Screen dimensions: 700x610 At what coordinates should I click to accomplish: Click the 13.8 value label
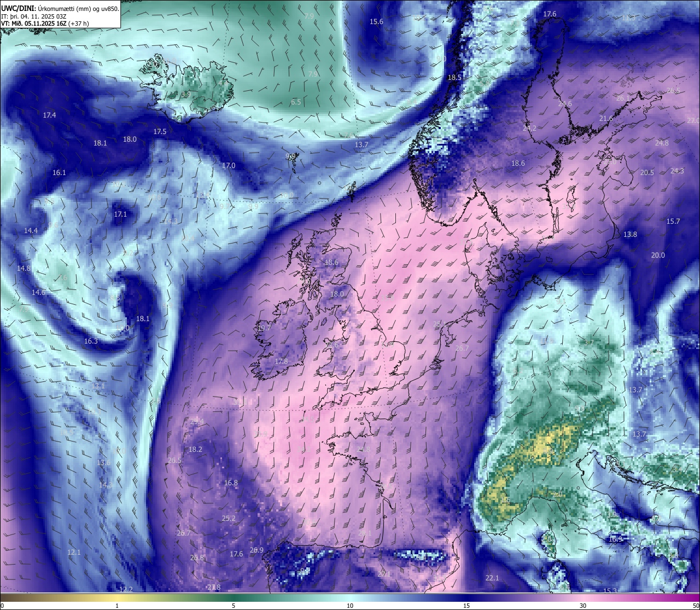tap(630, 234)
